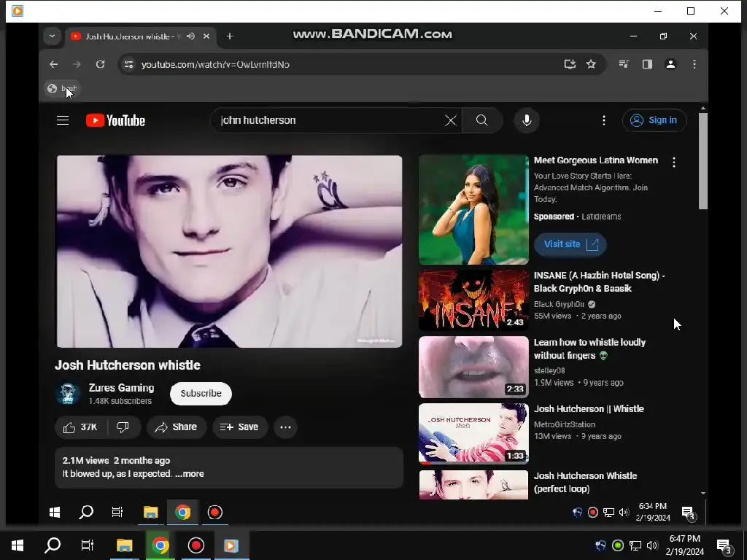
Task: Mute the Josh Hutcherson whistle tab audio
Action: [x=190, y=36]
